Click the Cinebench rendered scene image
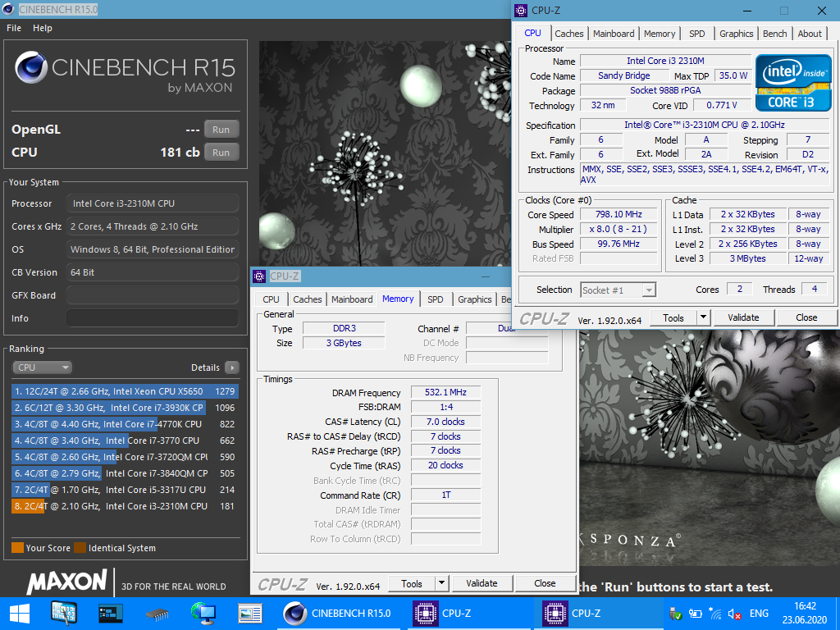Screen dimensions: 840x630 tap(383, 153)
